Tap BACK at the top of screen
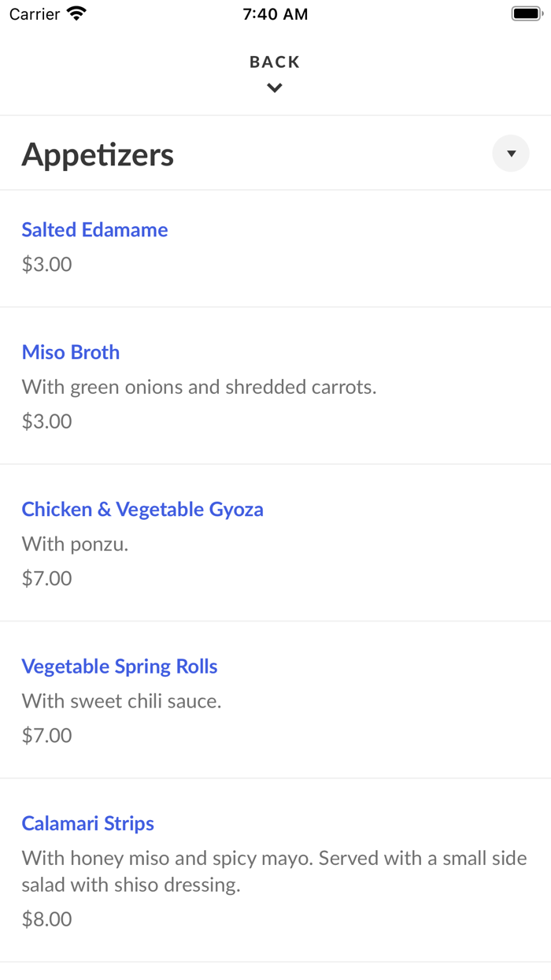 point(274,61)
